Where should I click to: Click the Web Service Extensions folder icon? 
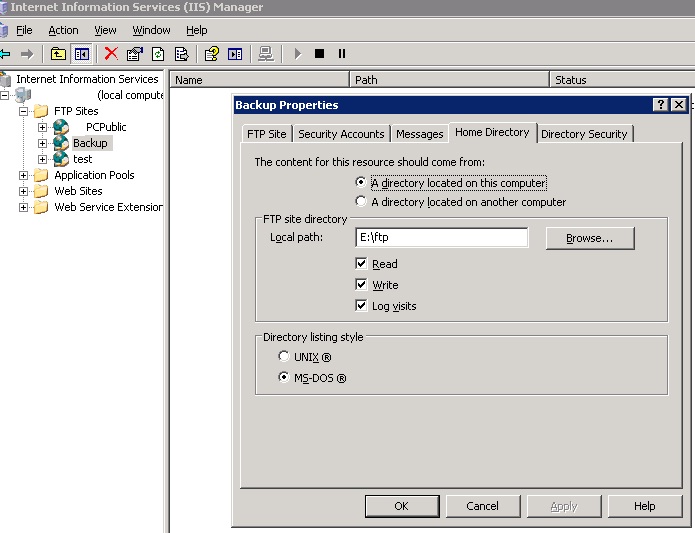(x=41, y=207)
